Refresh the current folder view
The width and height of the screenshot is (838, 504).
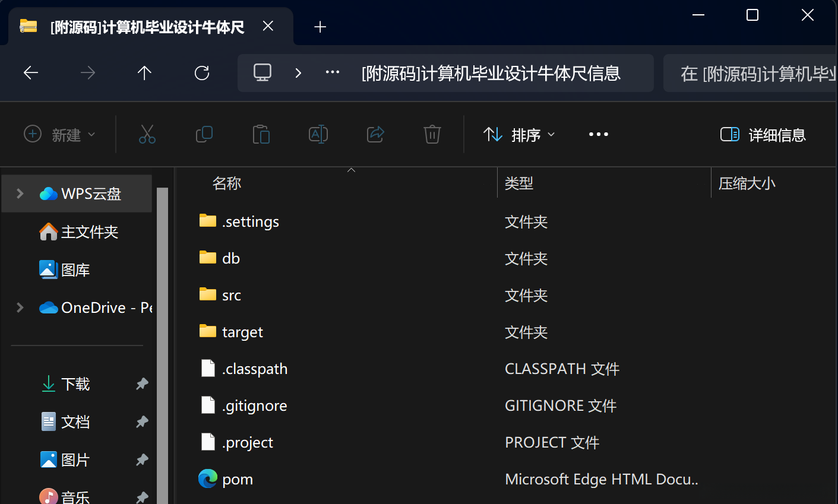click(x=202, y=73)
